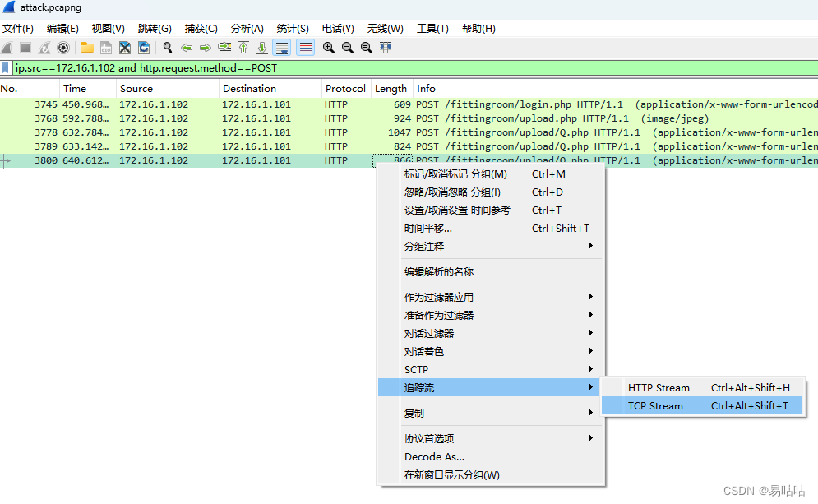818x504 pixels.
Task: Click the restart current capture icon
Action: (x=44, y=47)
